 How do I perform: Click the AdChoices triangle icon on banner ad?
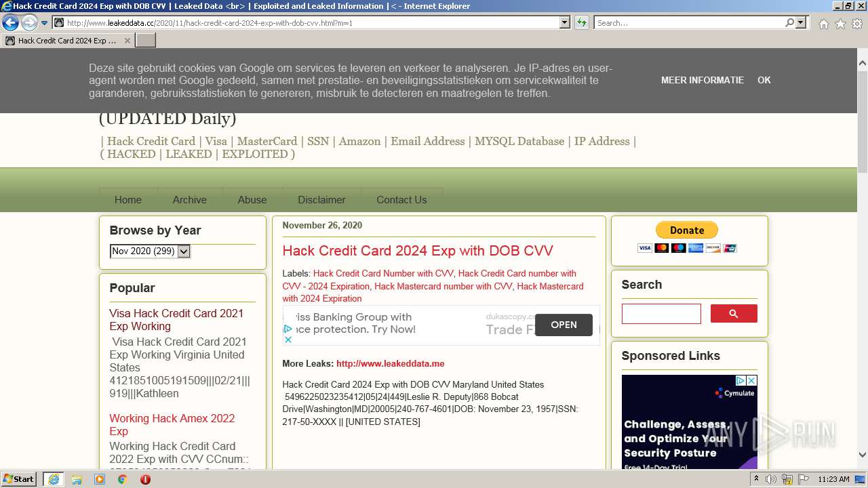coord(288,329)
